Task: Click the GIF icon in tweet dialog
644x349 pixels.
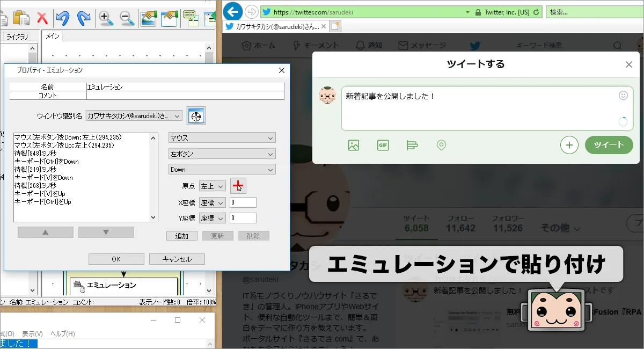Action: point(383,145)
